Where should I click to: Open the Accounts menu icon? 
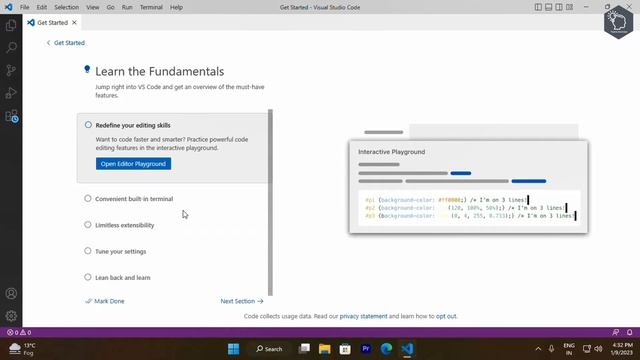pos(11,293)
